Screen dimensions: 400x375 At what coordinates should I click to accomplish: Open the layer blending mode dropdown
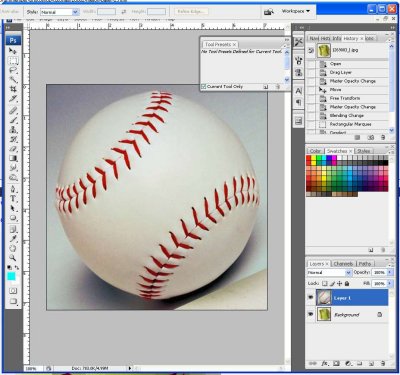(x=329, y=273)
